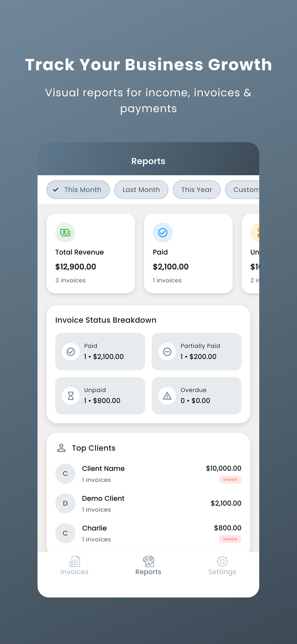Click the $10,000.00 client amount
The width and height of the screenshot is (297, 644).
224,468
